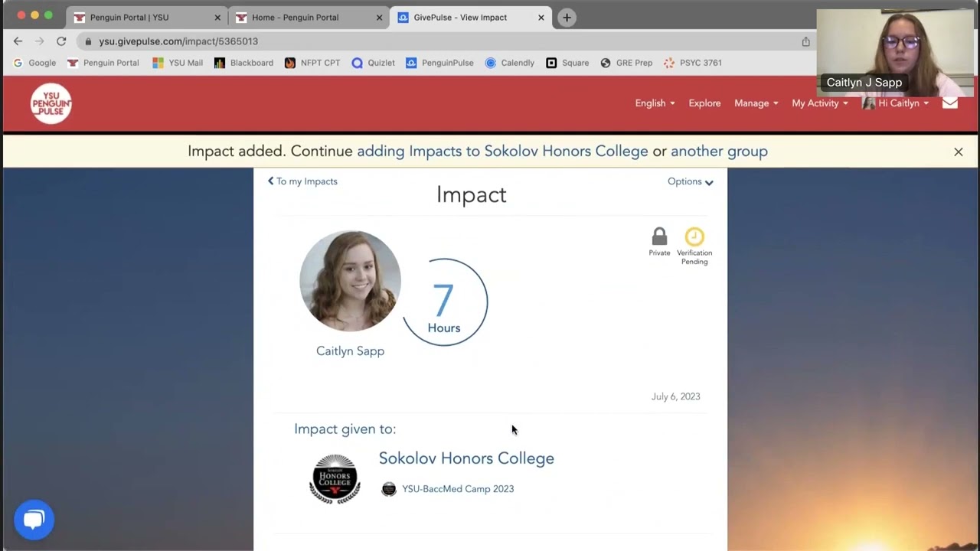
Task: Click the Caitlyn Sapp name link
Action: click(350, 351)
